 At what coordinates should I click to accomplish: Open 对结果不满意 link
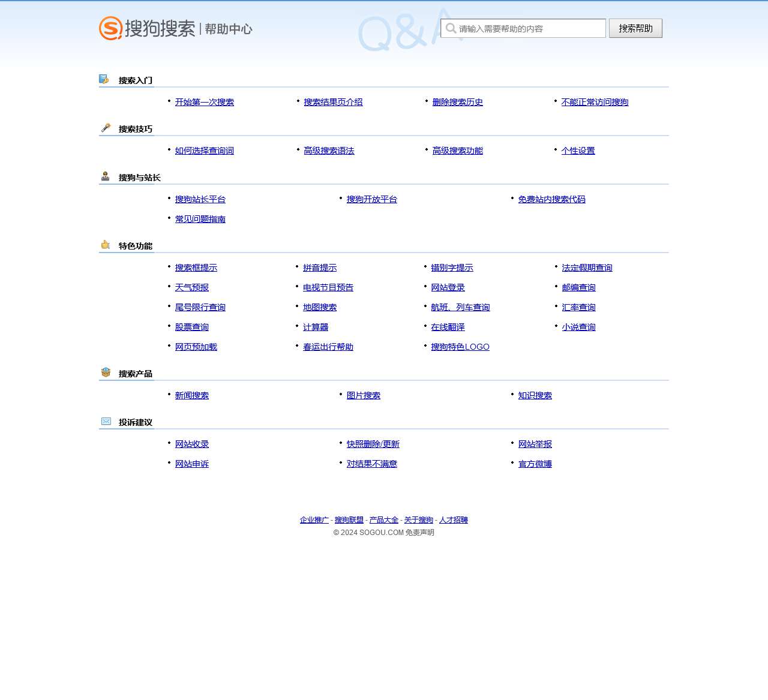(x=372, y=464)
